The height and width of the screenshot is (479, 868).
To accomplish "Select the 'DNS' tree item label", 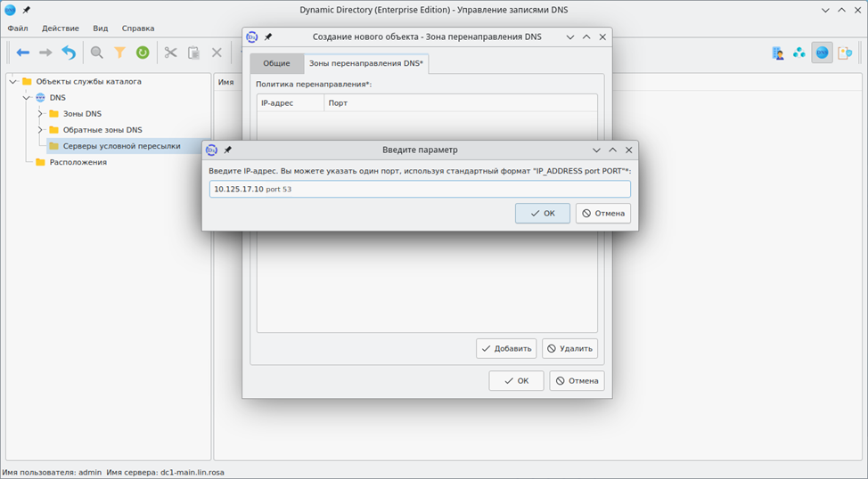I will pos(58,97).
